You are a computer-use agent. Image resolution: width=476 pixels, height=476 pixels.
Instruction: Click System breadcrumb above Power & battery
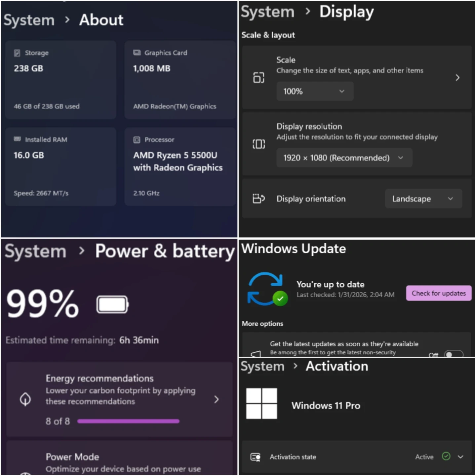(35, 251)
